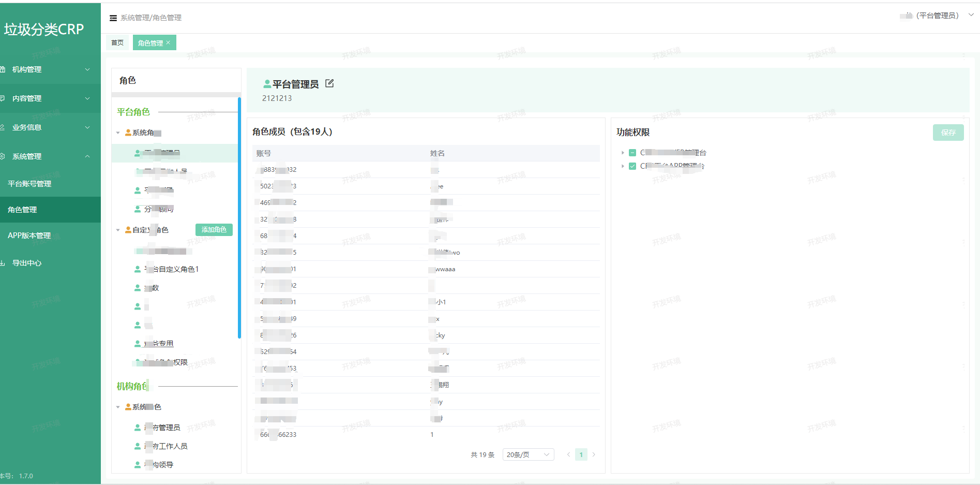Expand the second permission tree node arrow
Image resolution: width=980 pixels, height=485 pixels.
click(x=623, y=166)
